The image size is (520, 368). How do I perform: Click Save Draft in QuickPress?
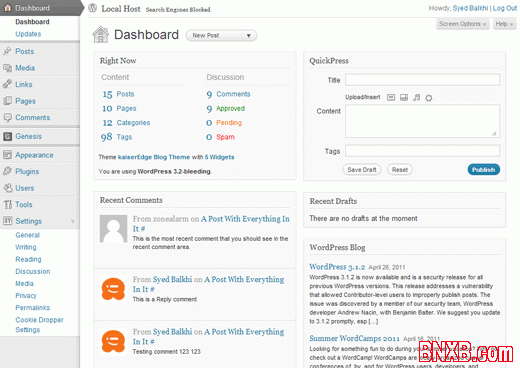362,170
